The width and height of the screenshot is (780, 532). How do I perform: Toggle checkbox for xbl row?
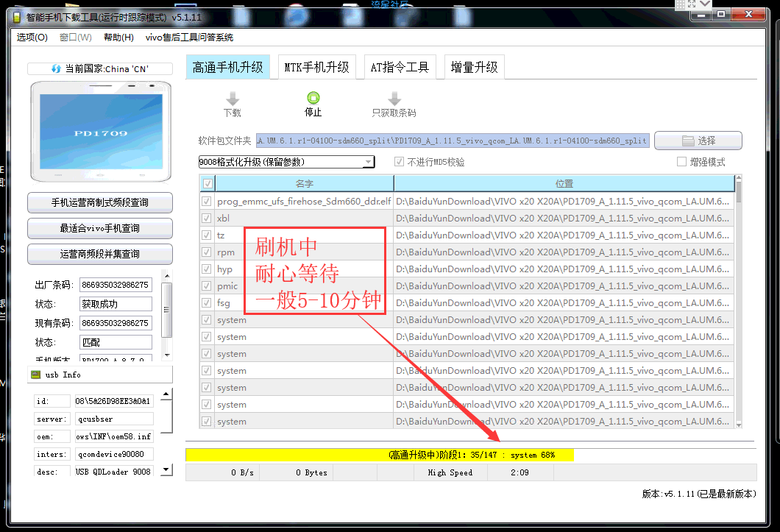207,219
